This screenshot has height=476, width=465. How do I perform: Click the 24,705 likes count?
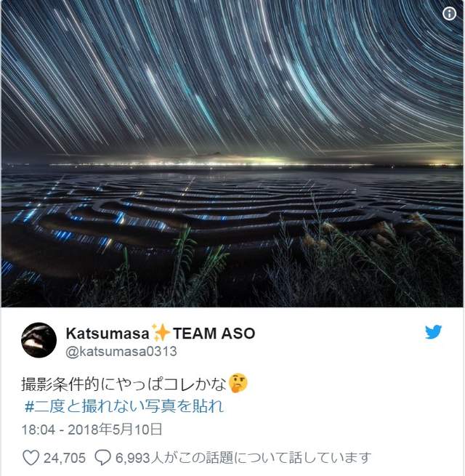pos(65,458)
